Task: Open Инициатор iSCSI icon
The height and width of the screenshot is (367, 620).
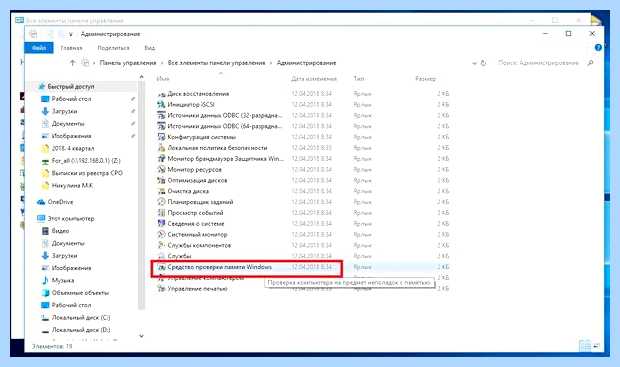Action: click(x=161, y=105)
